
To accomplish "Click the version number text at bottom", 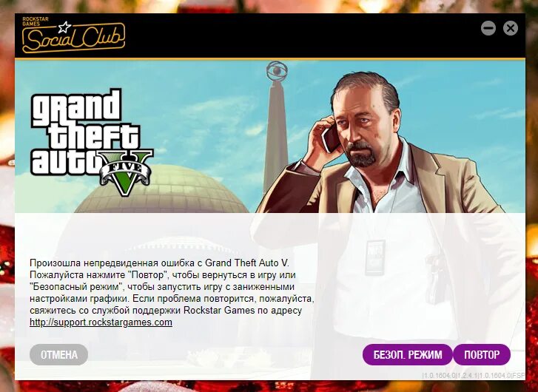I will coord(473,375).
